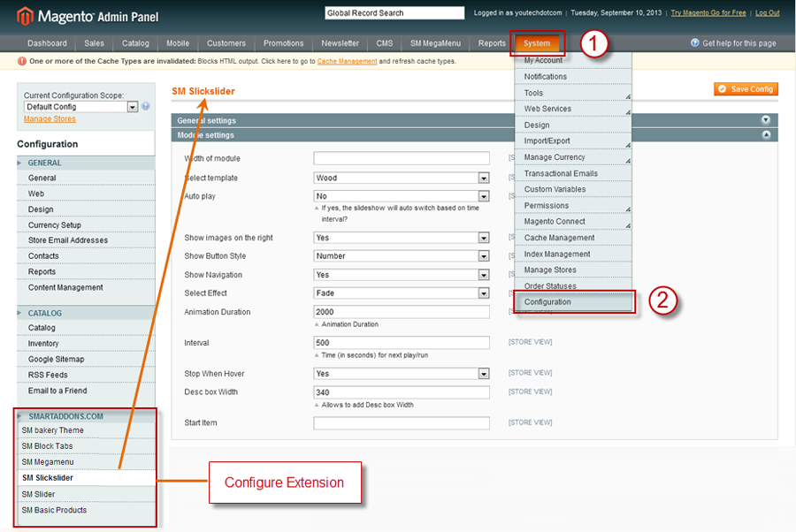The height and width of the screenshot is (532, 796).
Task: Click the Width of module input field
Action: (402, 158)
